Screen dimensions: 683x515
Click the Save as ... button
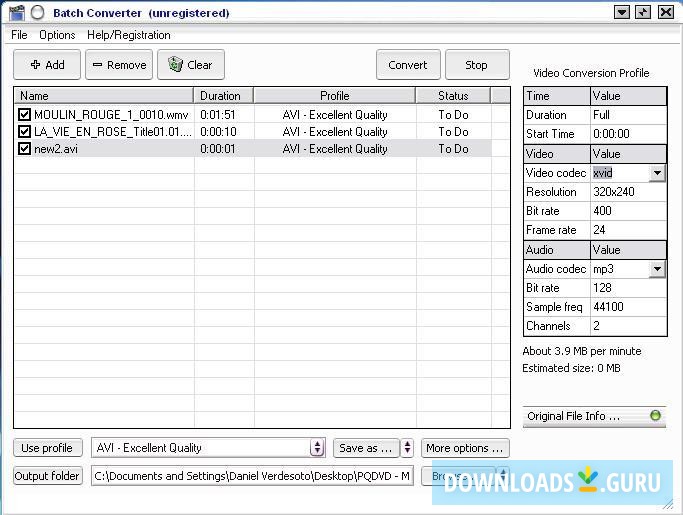(x=366, y=448)
